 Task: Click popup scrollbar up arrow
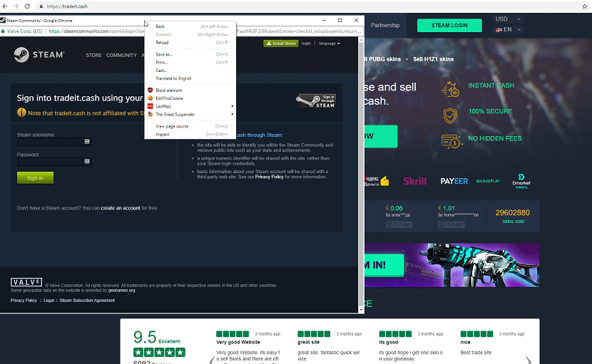pos(362,40)
